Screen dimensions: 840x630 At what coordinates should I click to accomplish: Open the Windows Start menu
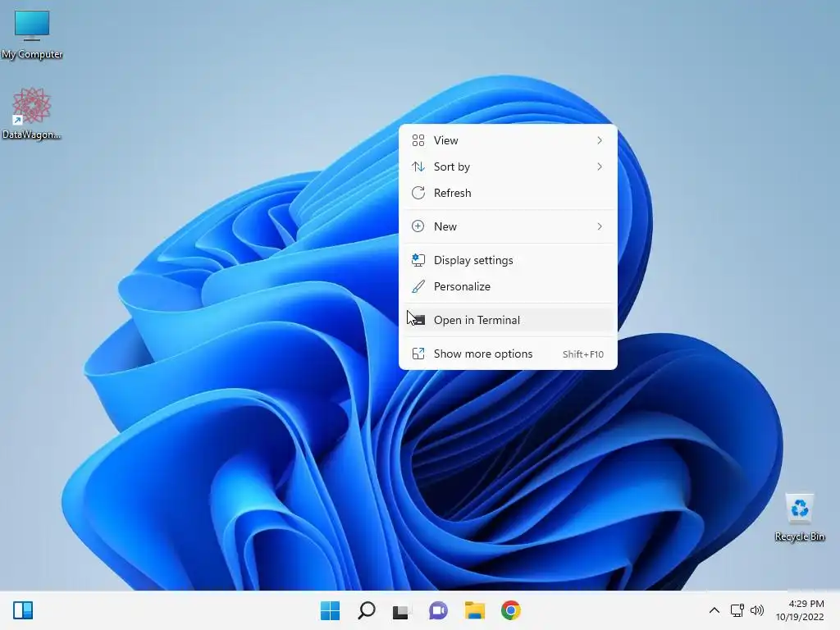pyautogui.click(x=330, y=610)
